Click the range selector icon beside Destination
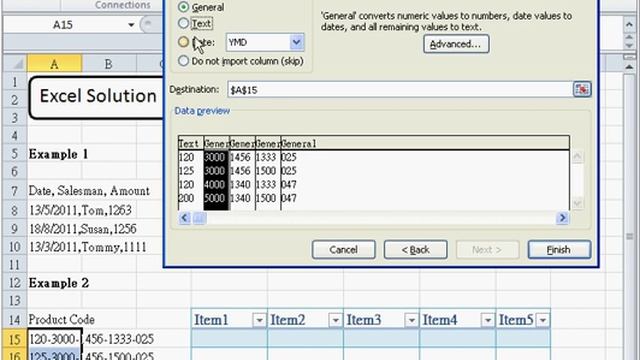Image resolution: width=640 pixels, height=360 pixels. [582, 89]
